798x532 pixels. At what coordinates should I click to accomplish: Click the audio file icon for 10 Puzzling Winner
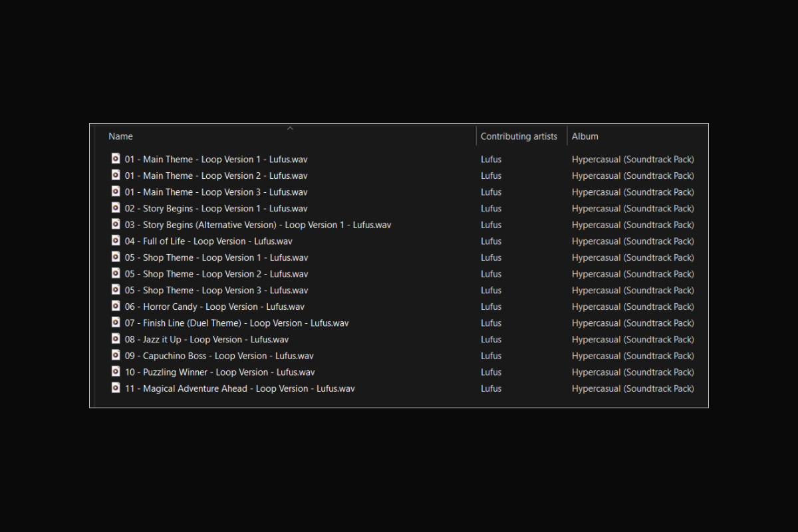116,372
